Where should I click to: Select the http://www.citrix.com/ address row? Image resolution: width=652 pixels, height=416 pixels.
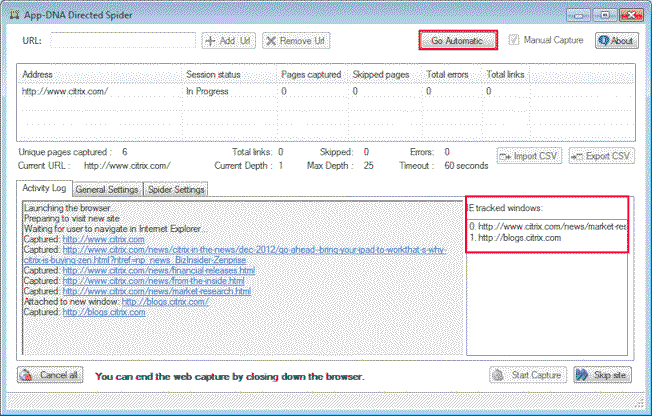326,91
